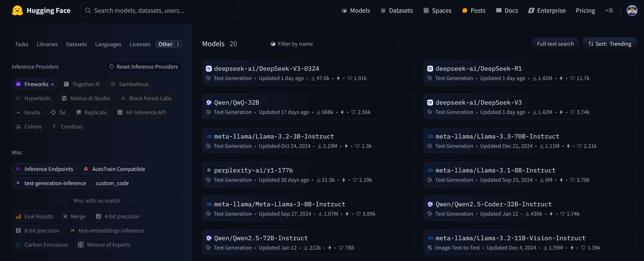
Task: Activate Full-text search
Action: 555,43
